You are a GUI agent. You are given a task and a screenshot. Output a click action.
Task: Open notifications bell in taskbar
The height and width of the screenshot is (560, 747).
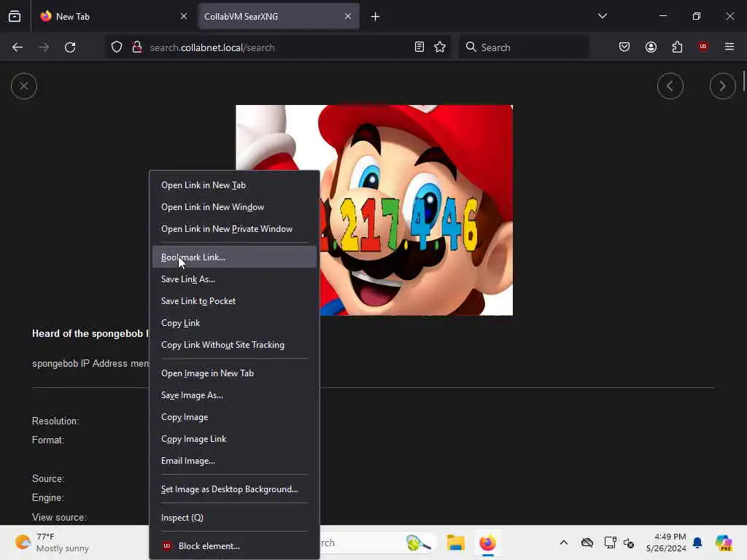coord(697,542)
